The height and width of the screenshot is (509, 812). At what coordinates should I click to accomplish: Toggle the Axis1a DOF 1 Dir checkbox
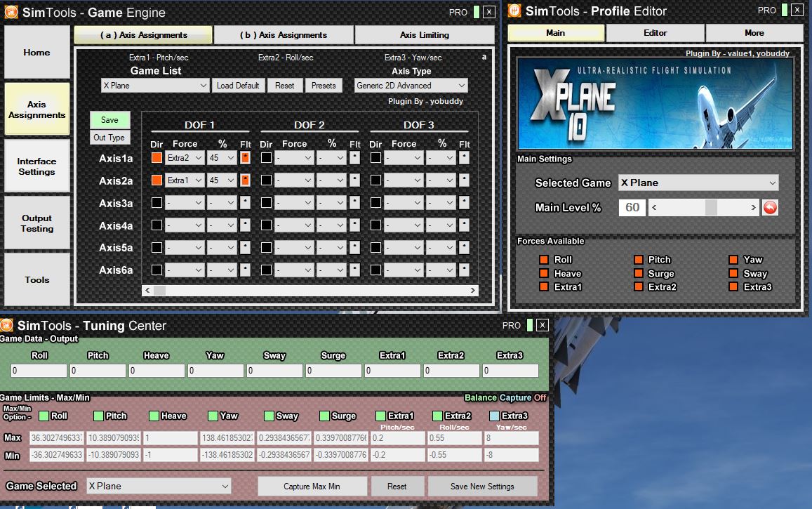tap(157, 158)
